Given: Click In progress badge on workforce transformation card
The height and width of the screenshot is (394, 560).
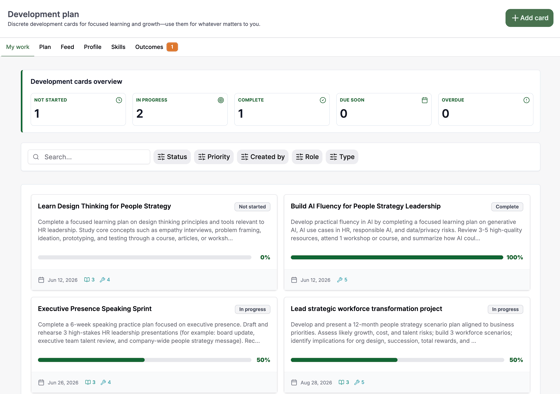Looking at the screenshot, I should point(505,309).
